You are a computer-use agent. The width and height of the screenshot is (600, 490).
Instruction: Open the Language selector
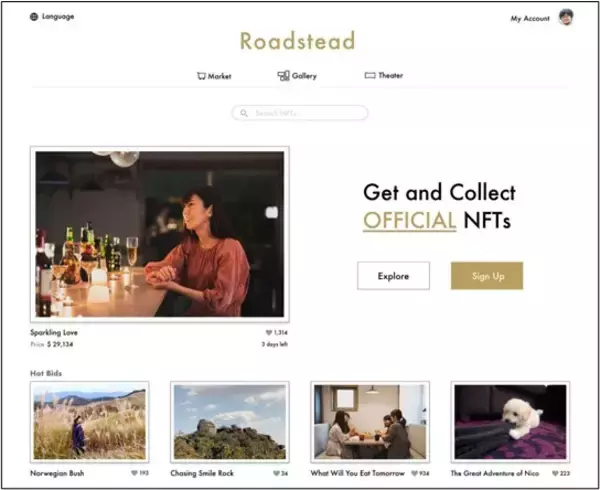click(57, 17)
